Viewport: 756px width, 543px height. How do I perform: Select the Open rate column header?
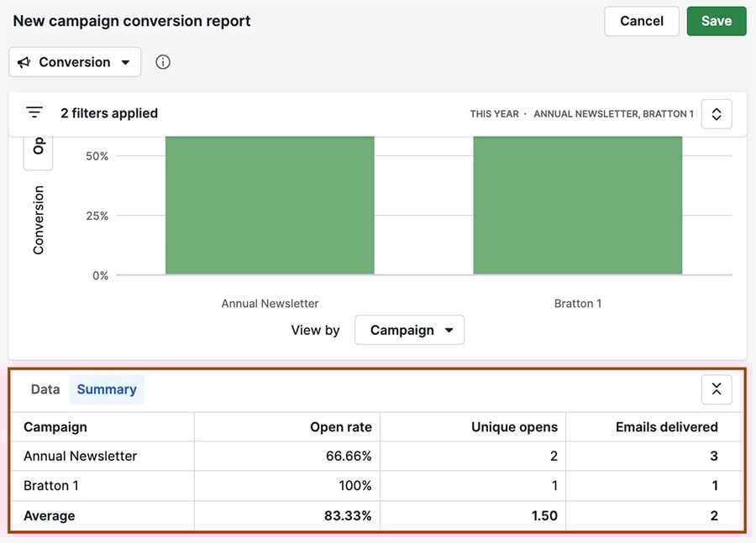pyautogui.click(x=339, y=426)
